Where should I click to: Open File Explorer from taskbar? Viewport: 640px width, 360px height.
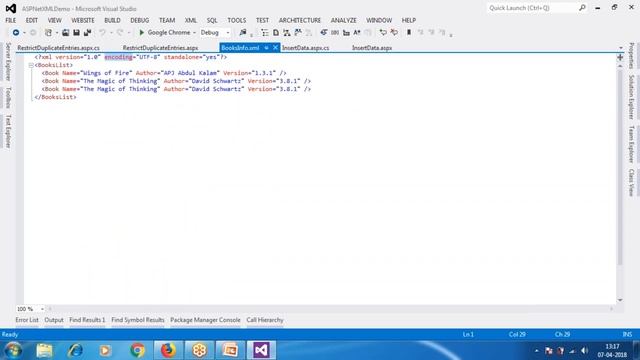coord(44,350)
